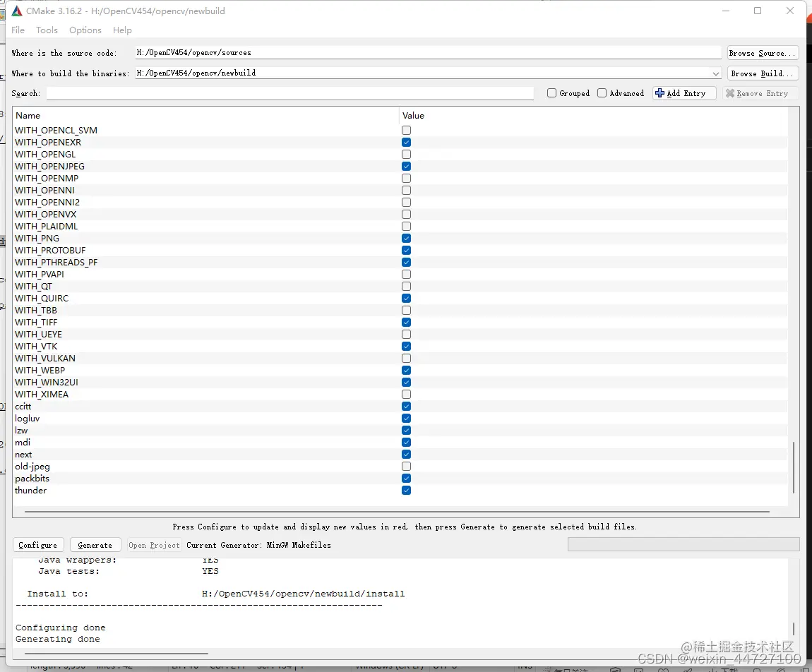Check the old-jpeg option

(x=407, y=467)
